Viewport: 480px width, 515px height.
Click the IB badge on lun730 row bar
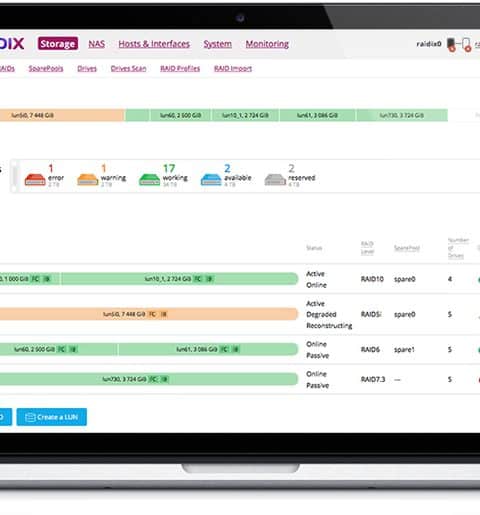165,379
